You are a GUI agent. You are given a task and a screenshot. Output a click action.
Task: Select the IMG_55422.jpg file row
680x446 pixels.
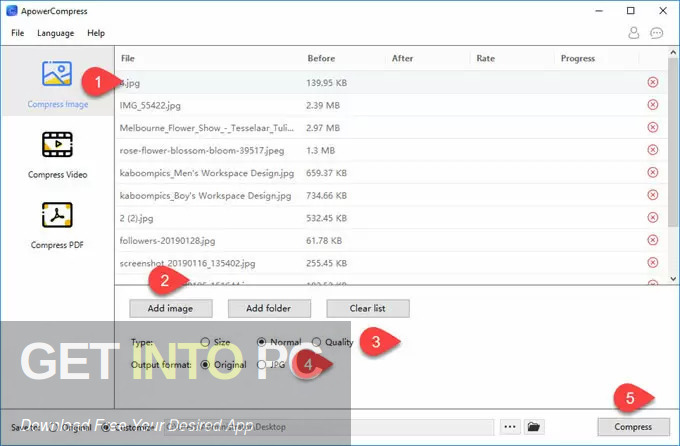click(390, 105)
